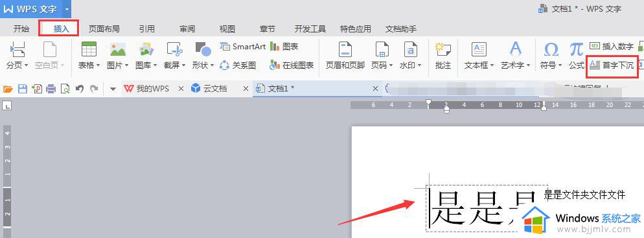The image size is (644, 238).
Task: Add a watermark via the 水印 icon
Action: pos(411,49)
